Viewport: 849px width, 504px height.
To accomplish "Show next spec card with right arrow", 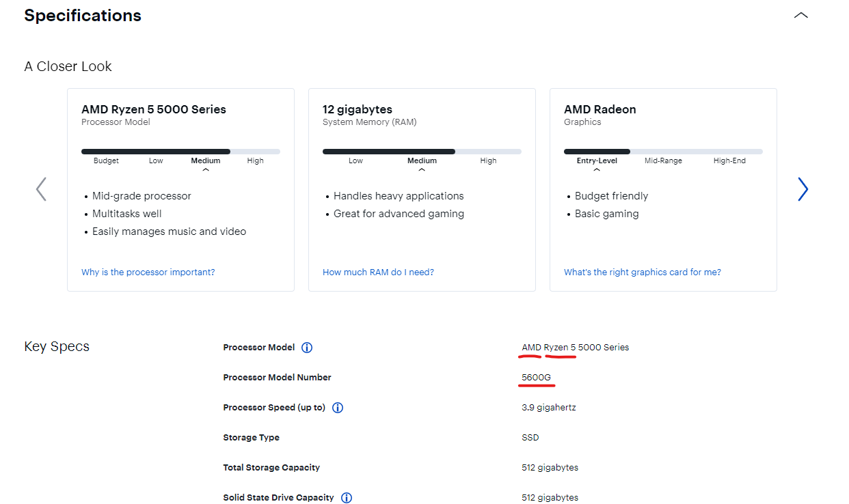I will (x=803, y=189).
